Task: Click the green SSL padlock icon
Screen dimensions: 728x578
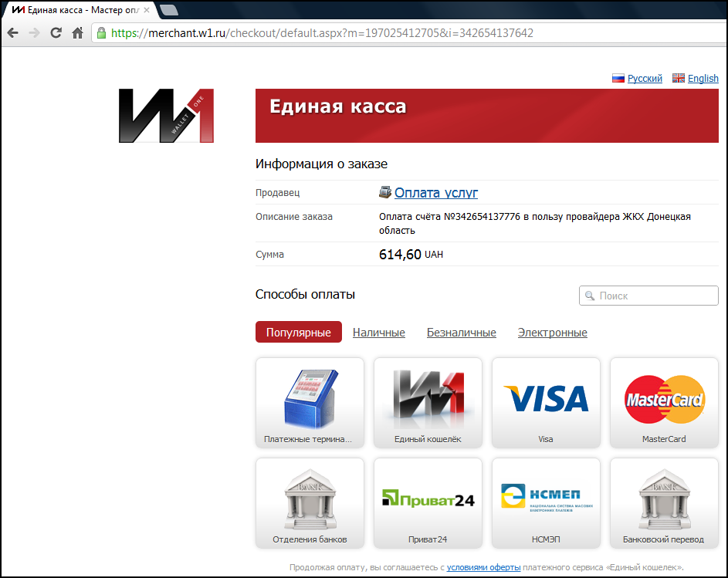Action: pyautogui.click(x=101, y=33)
